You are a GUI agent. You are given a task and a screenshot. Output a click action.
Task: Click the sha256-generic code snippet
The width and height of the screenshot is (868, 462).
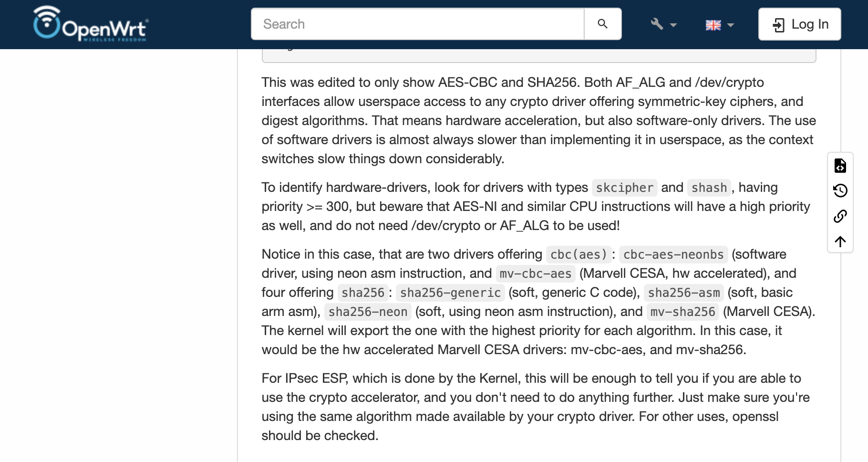pyautogui.click(x=450, y=293)
